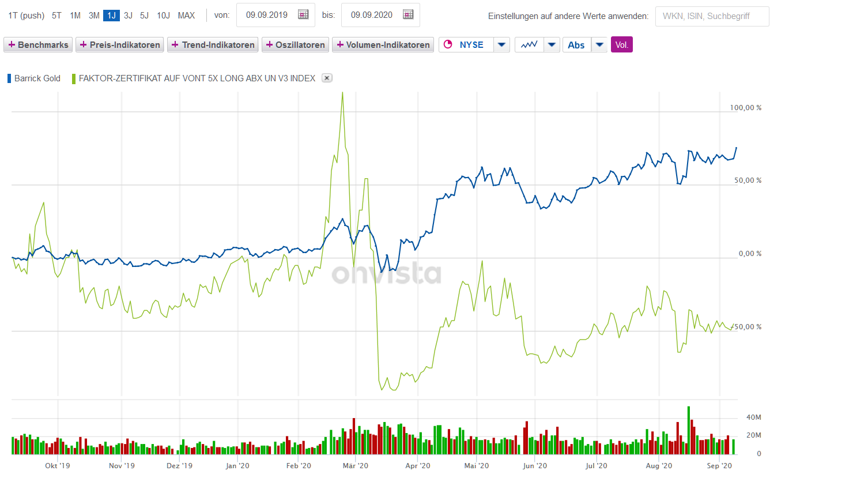
Task: Select the 1T (push) time range
Action: 26,15
